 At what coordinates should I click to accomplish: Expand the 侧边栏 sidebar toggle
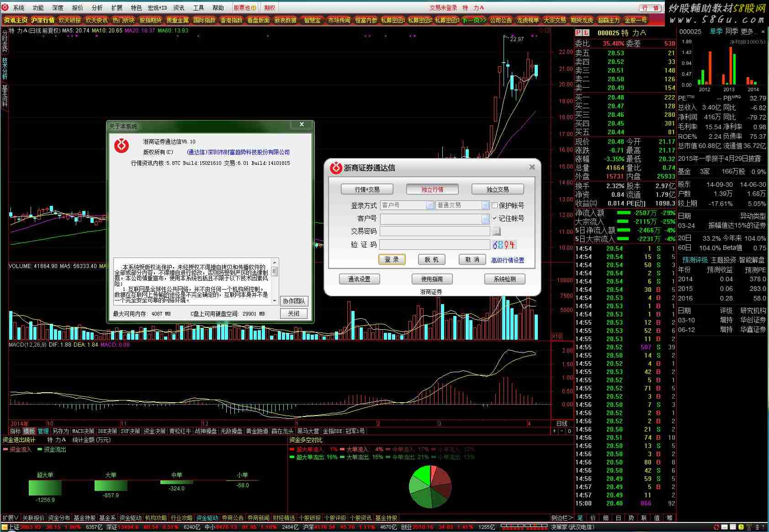562,518
